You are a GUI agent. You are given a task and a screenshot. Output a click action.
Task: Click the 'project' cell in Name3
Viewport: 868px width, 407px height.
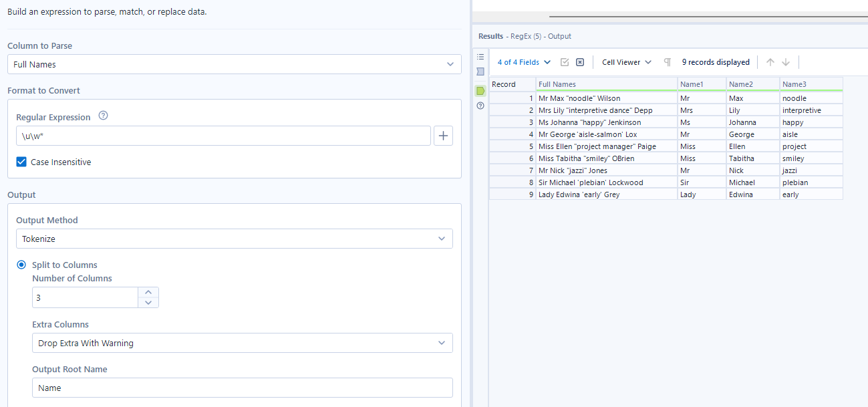811,146
